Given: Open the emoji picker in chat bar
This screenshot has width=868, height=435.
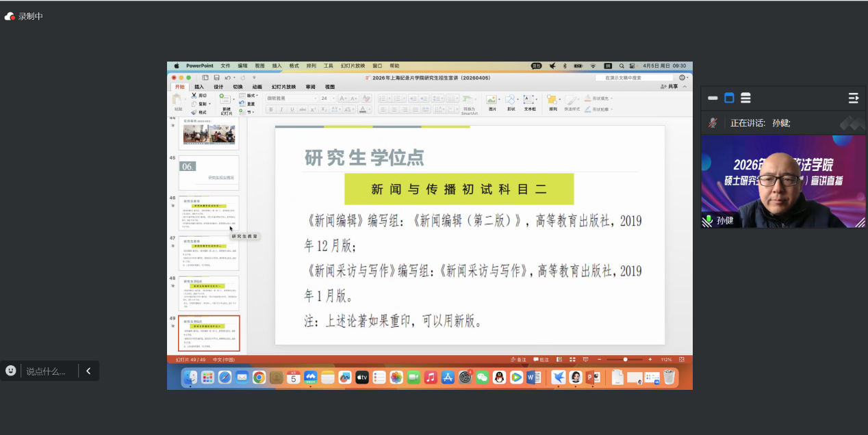Looking at the screenshot, I should (11, 371).
